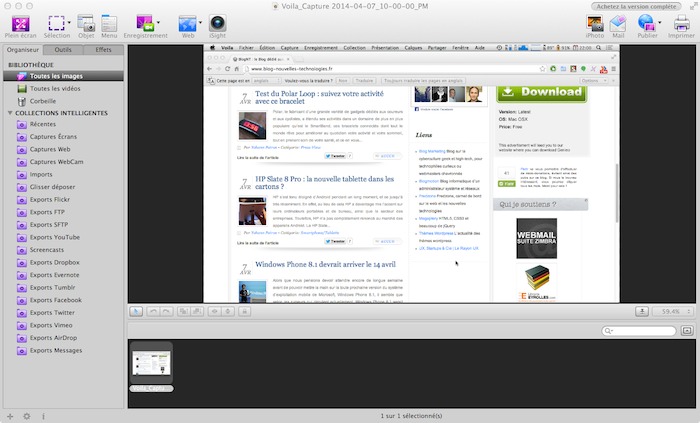The height and width of the screenshot is (423, 700).
Task: Open the Captures WebCam collection
Action: coord(63,162)
